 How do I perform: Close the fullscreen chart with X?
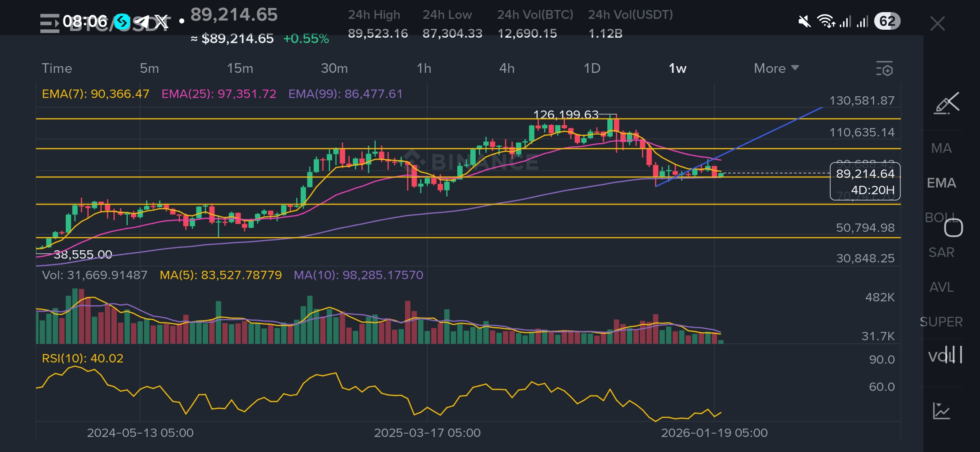937,23
